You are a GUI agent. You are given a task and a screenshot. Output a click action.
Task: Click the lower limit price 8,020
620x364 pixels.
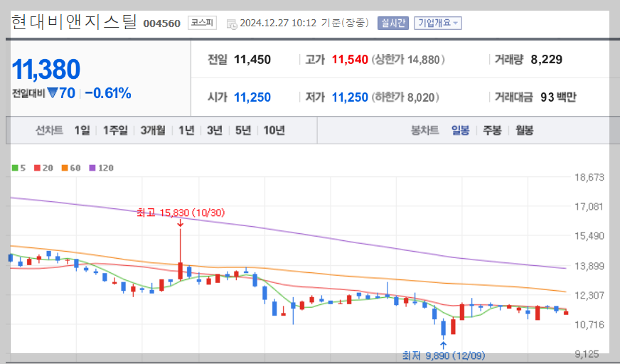(420, 97)
